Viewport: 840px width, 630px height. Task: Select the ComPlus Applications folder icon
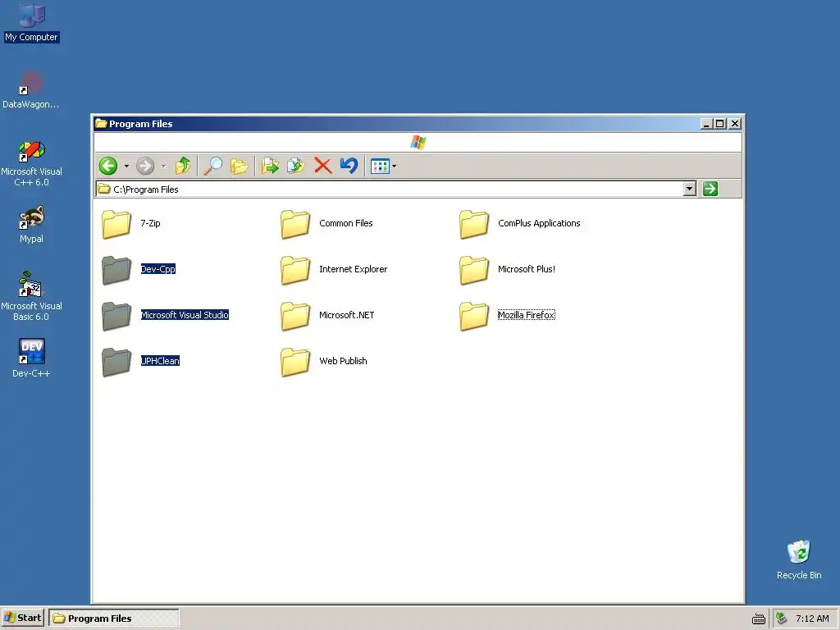474,223
